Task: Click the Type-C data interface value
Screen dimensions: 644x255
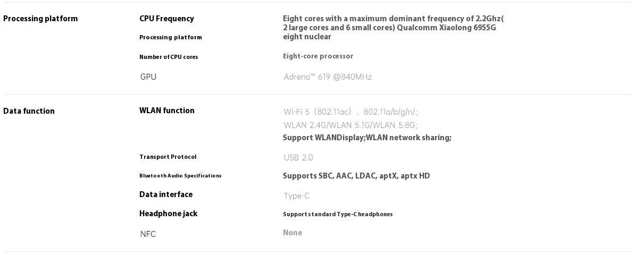Action: coord(297,196)
